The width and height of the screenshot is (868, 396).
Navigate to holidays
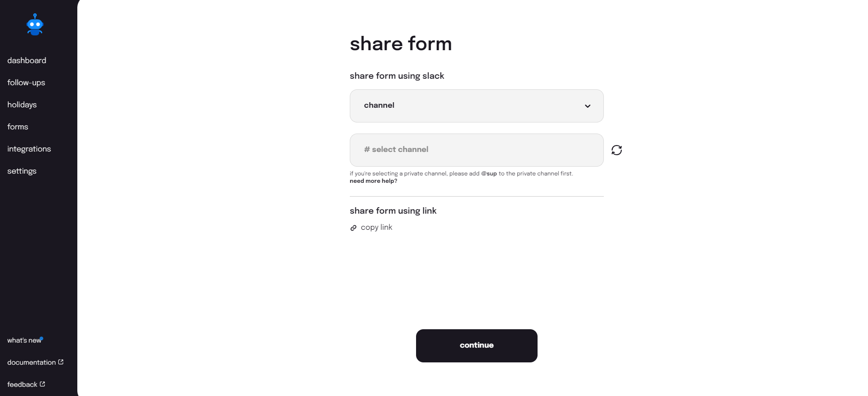coord(22,105)
